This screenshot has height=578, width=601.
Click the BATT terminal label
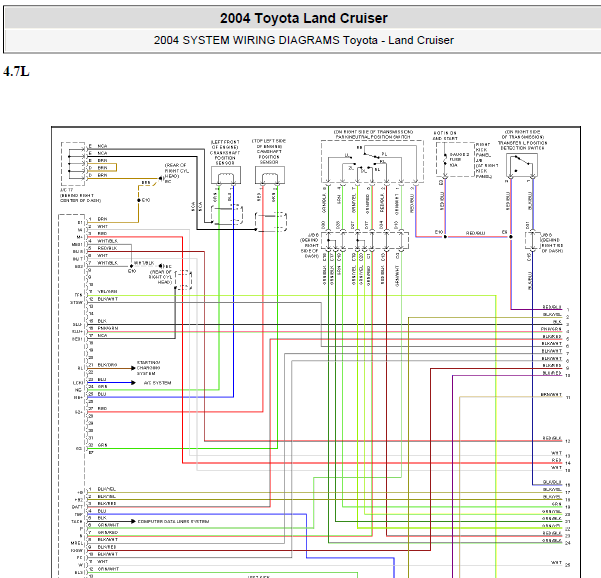point(77,507)
